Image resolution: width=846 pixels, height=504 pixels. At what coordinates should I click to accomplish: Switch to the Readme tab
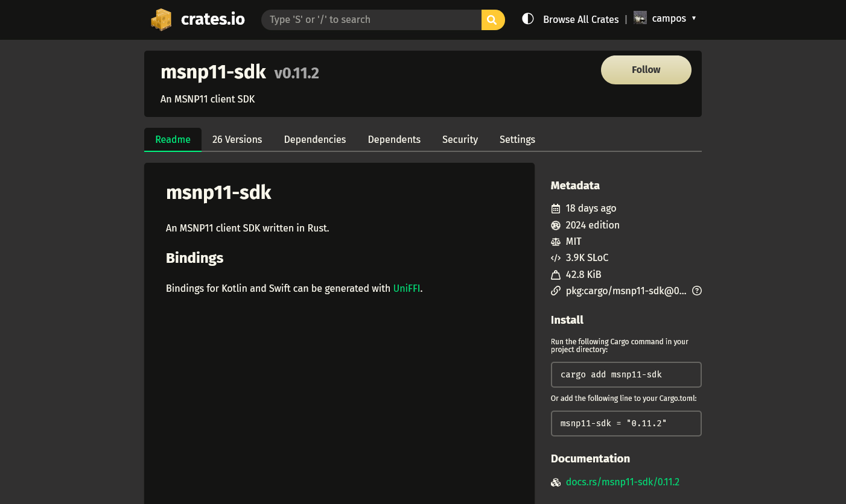point(173,139)
